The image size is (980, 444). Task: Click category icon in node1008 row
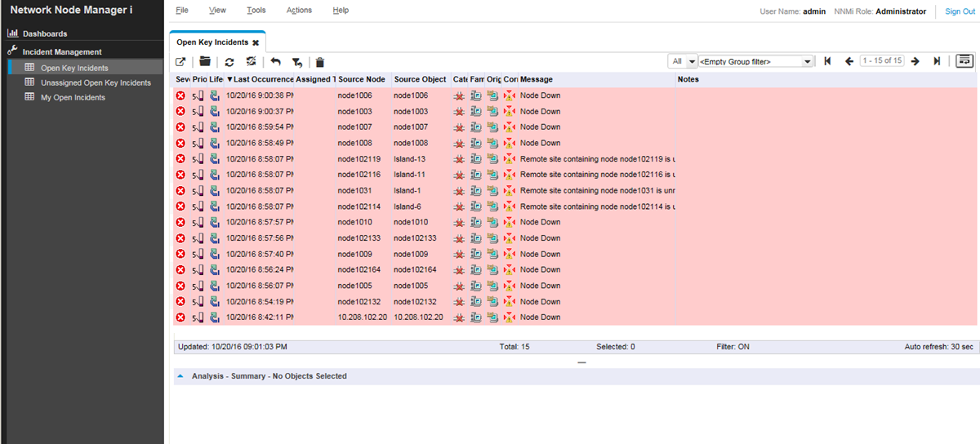(x=460, y=143)
